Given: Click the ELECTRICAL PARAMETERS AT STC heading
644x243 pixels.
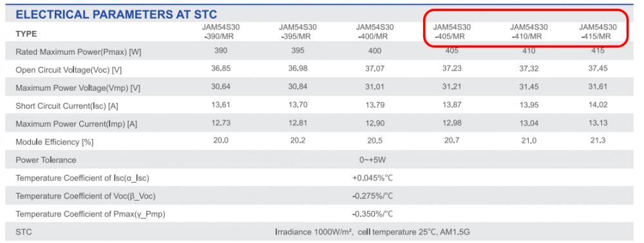Looking at the screenshot, I should pos(116,15).
